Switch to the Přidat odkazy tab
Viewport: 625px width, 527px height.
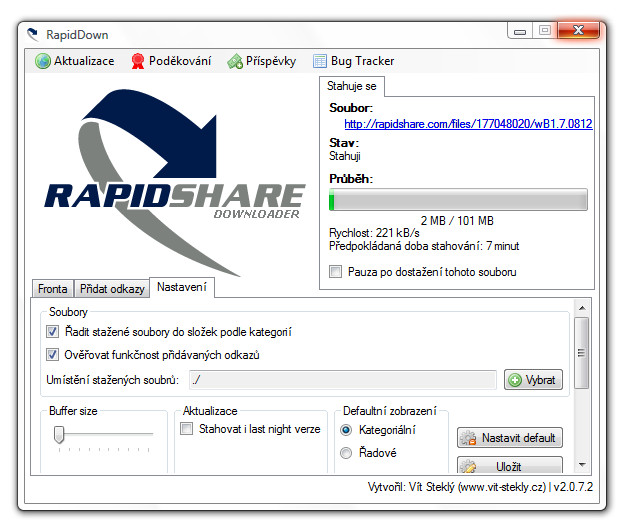[112, 289]
